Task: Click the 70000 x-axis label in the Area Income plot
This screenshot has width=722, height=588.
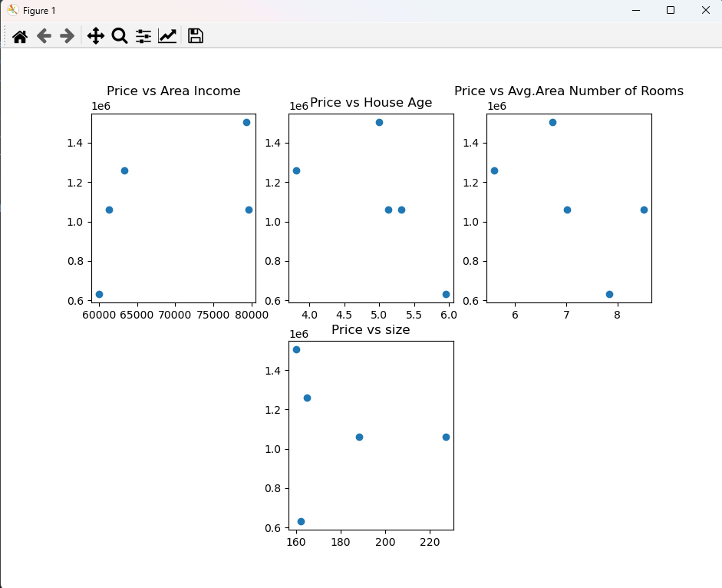Action: pos(175,315)
